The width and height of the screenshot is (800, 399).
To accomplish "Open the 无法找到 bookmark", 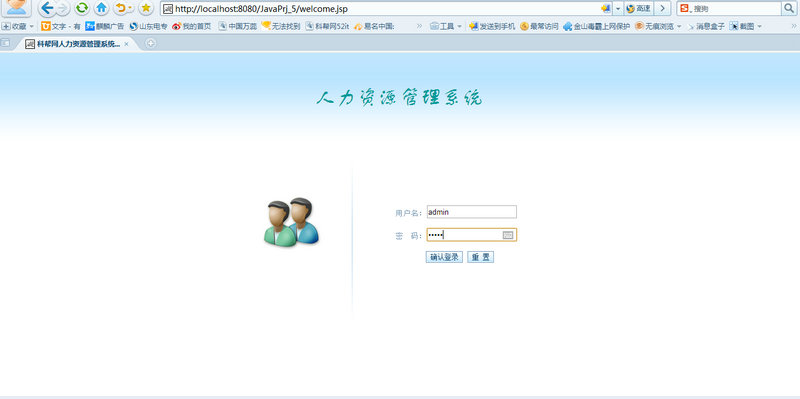I will coord(281,26).
